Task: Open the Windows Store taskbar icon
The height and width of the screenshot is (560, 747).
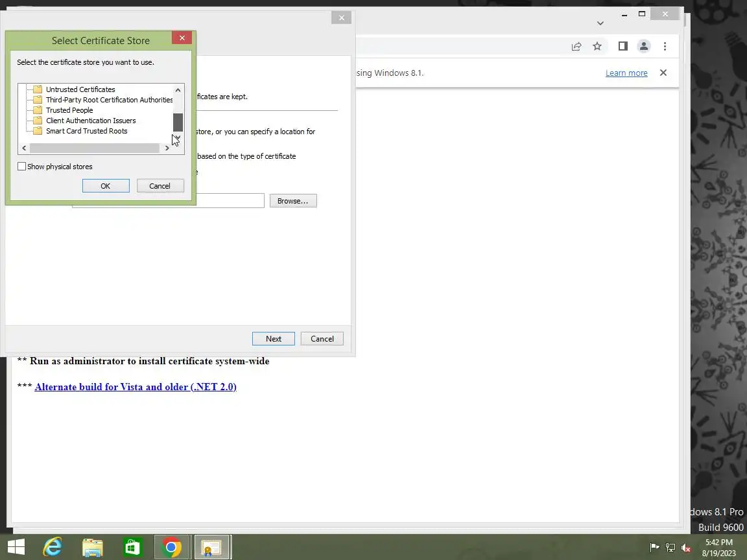Action: [x=132, y=547]
